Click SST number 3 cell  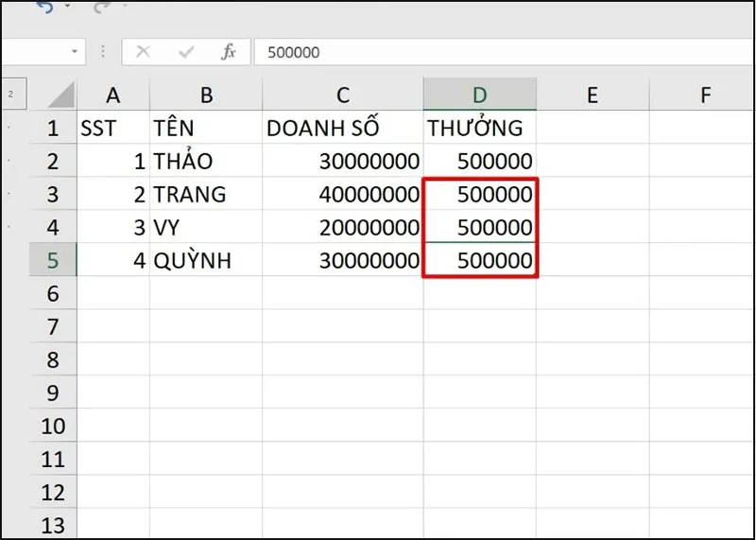[x=113, y=227]
